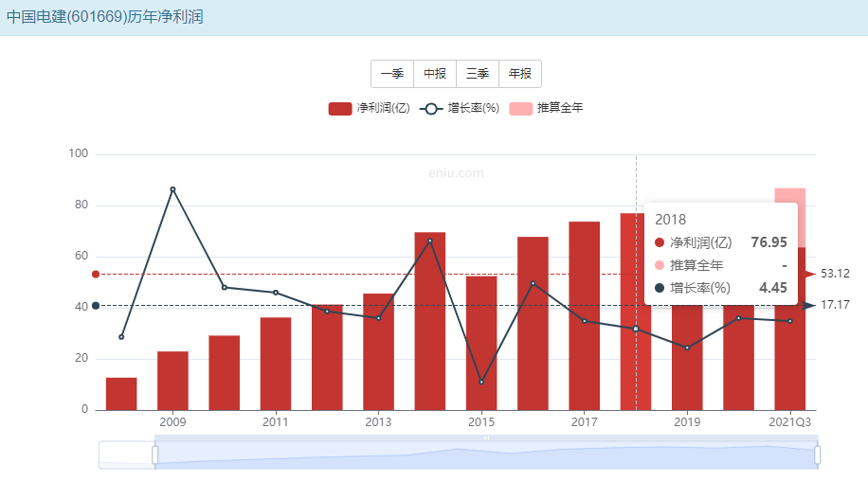The width and height of the screenshot is (868, 482).
Task: Click the 2011 net profit bar
Action: [x=276, y=364]
